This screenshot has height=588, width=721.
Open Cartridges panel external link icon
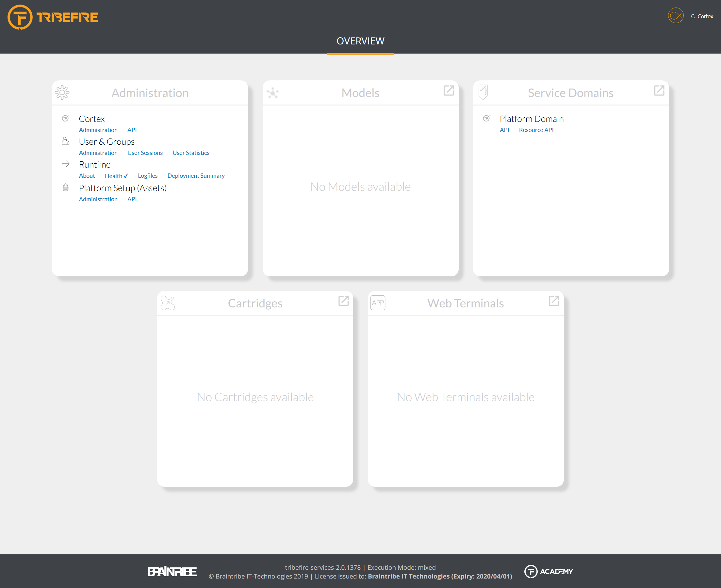[343, 301]
